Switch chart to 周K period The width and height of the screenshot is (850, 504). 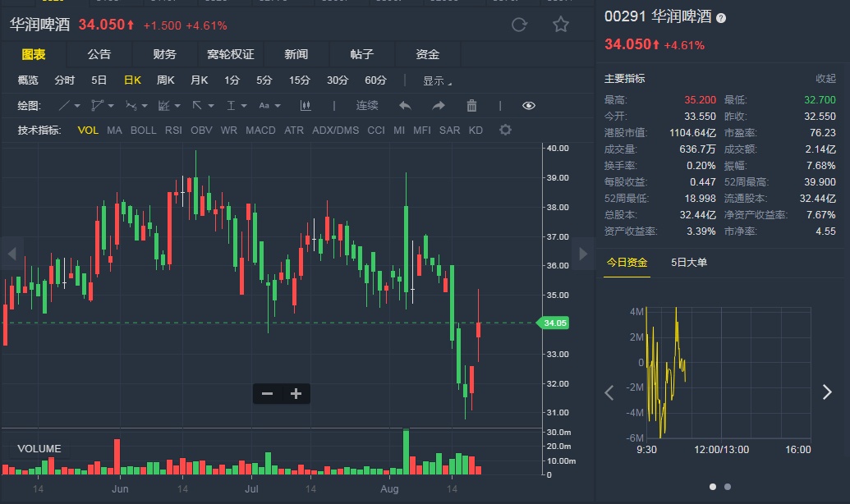[165, 80]
